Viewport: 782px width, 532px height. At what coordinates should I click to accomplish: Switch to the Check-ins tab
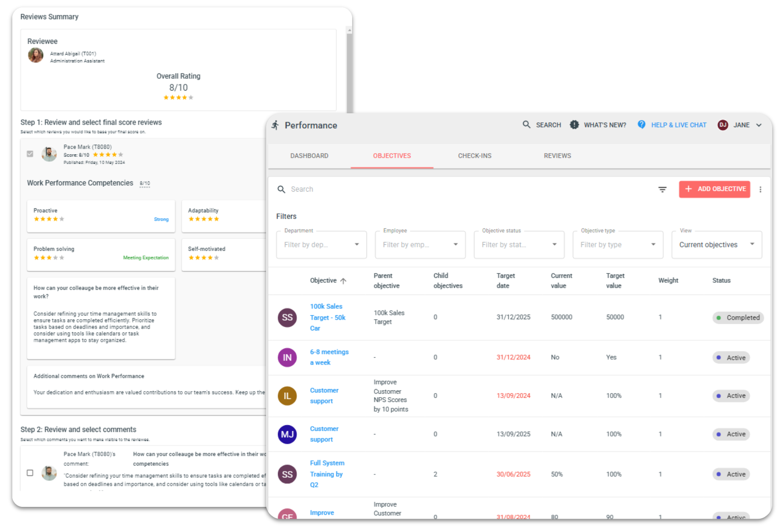click(x=474, y=156)
